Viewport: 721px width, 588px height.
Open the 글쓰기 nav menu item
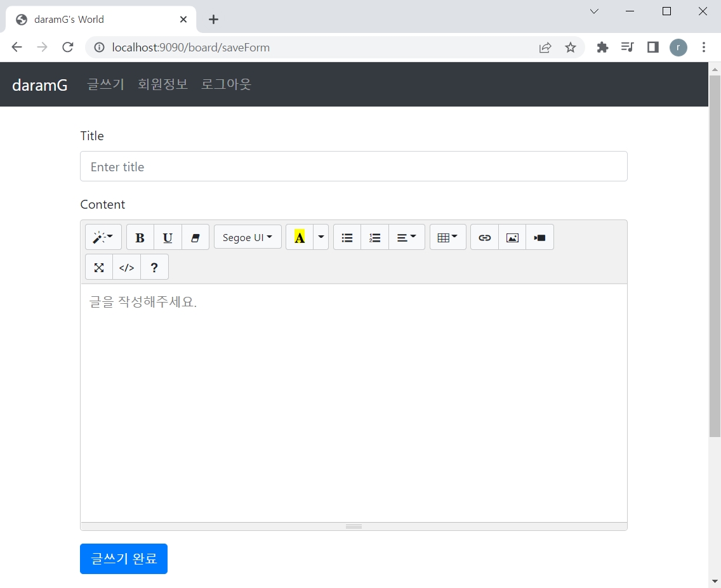coord(106,84)
